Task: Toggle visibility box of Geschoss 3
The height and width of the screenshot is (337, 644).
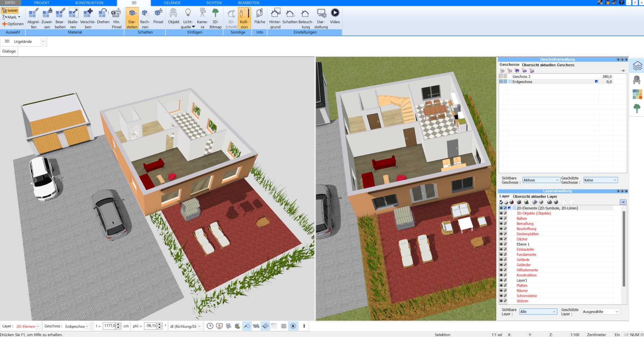Action: pyautogui.click(x=501, y=77)
